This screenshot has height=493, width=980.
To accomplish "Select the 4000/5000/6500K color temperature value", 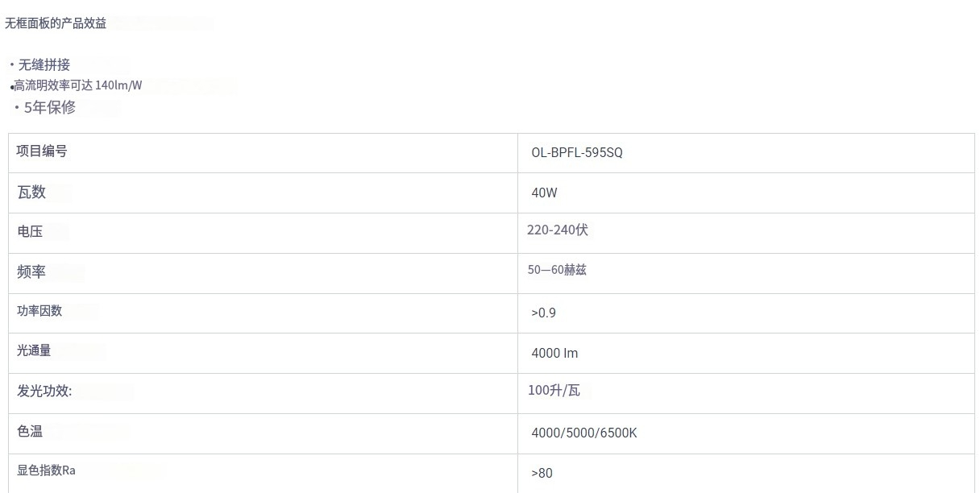I will click(584, 433).
